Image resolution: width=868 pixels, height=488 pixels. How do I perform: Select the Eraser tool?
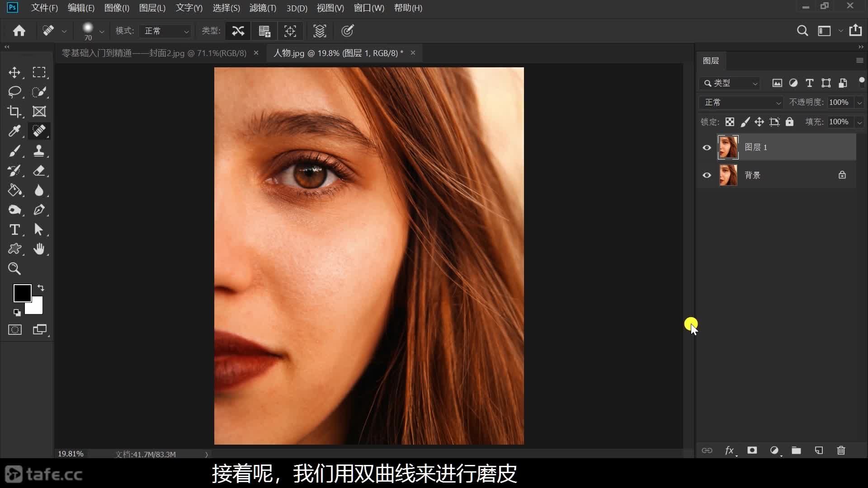pyautogui.click(x=39, y=171)
